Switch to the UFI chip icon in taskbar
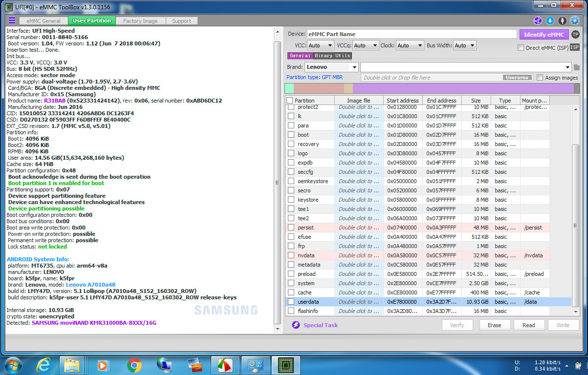The height and width of the screenshot is (375, 588). tap(285, 365)
